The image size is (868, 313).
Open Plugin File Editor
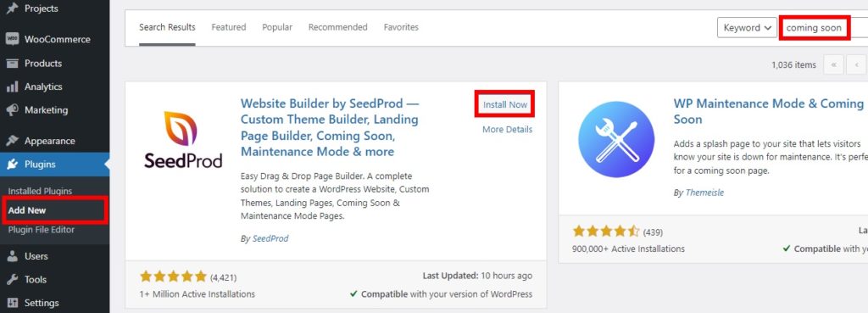41,230
